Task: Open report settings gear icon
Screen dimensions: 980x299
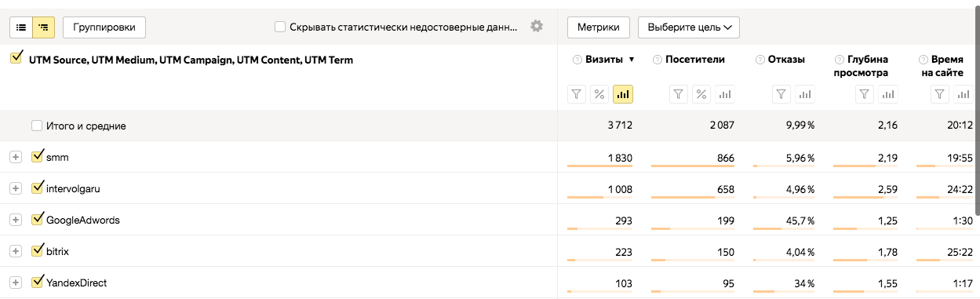Action: pyautogui.click(x=537, y=27)
